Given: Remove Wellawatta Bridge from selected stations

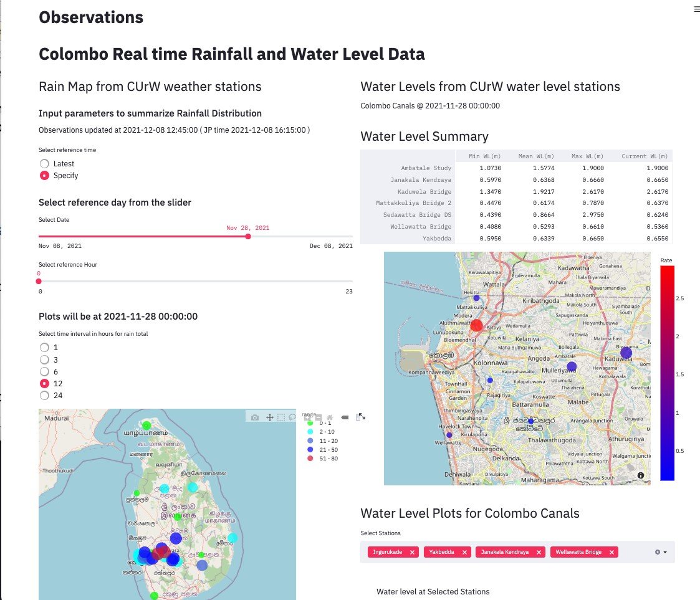Looking at the screenshot, I should coord(612,552).
